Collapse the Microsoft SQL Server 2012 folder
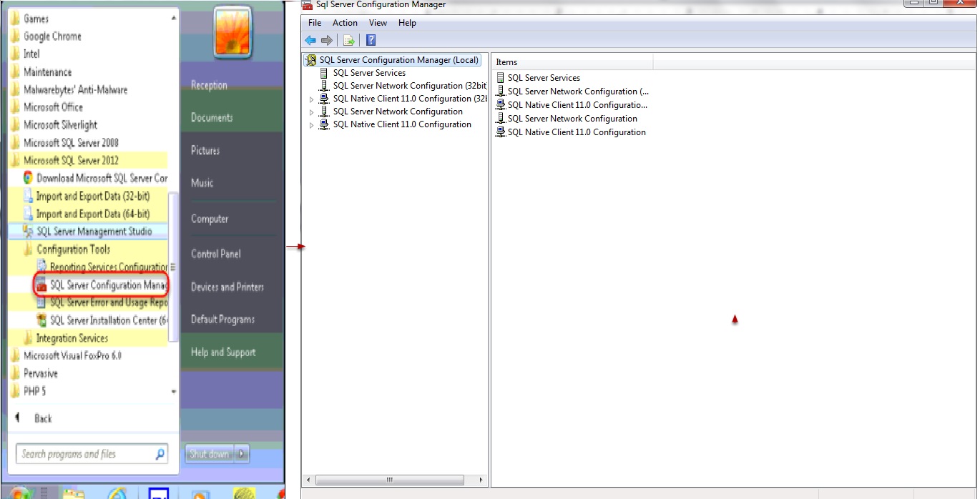980x499 pixels. (71, 161)
